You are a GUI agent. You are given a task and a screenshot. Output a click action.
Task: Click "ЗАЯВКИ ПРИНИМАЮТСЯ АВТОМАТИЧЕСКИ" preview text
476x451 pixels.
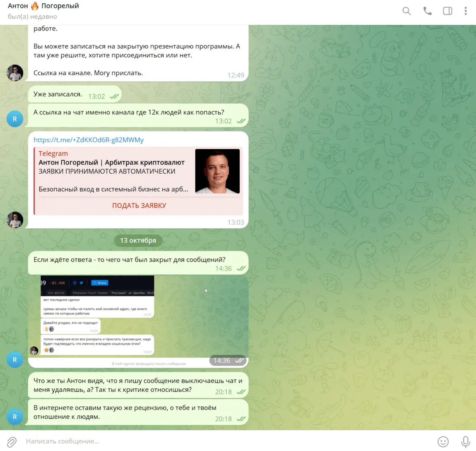107,172
